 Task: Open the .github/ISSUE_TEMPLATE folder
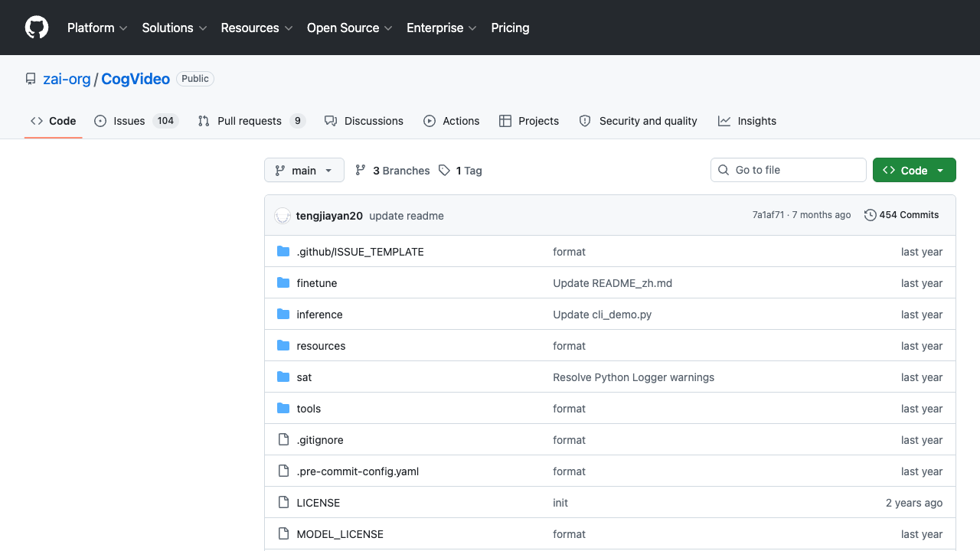360,252
